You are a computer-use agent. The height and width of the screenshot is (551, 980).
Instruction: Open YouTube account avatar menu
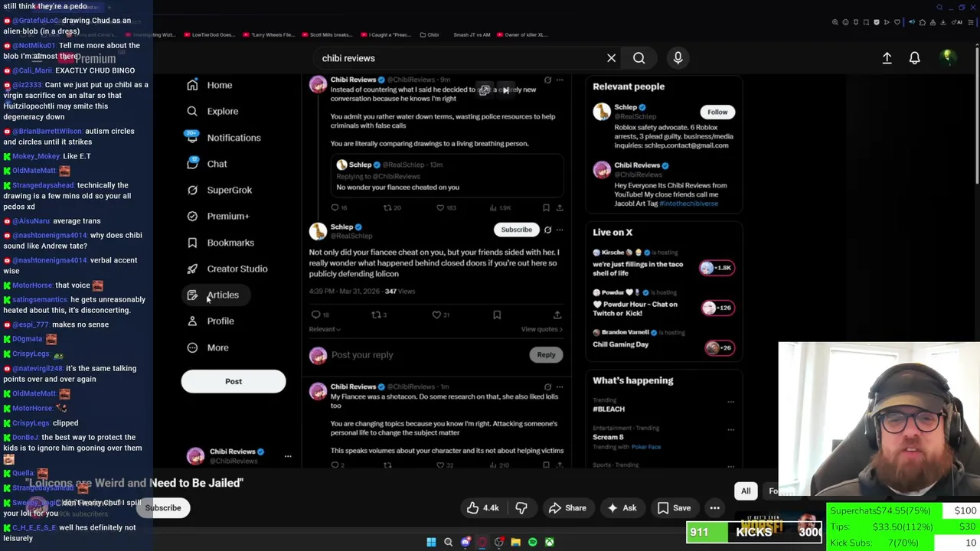pyautogui.click(x=947, y=57)
